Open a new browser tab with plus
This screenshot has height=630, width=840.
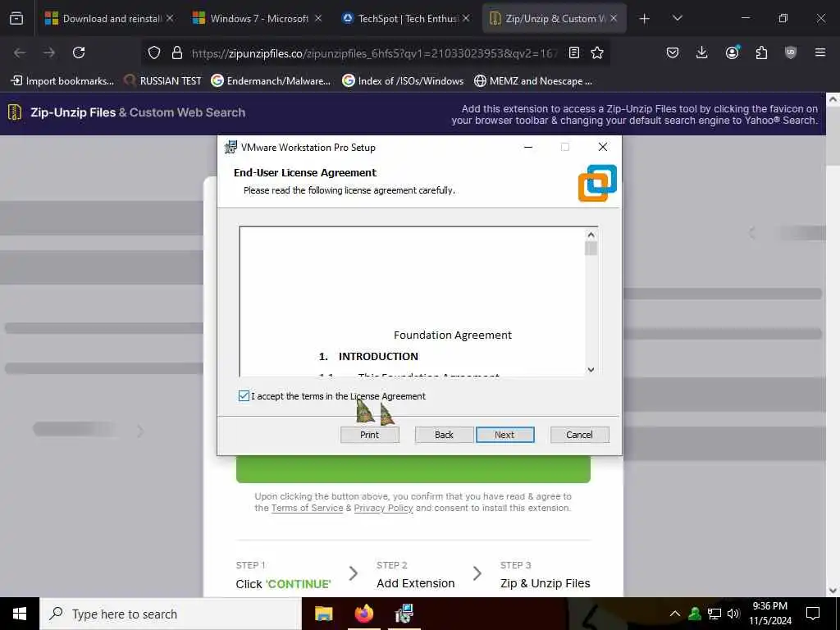[x=645, y=19]
